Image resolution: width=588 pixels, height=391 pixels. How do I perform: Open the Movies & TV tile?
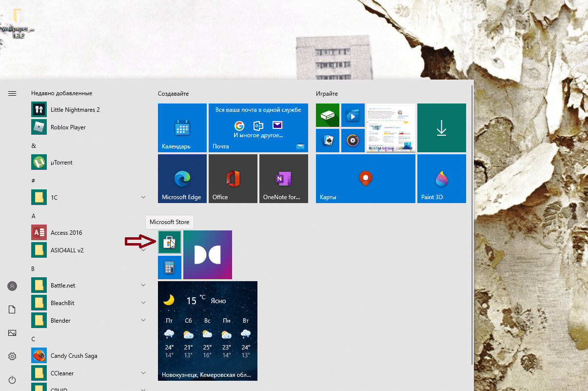click(353, 115)
